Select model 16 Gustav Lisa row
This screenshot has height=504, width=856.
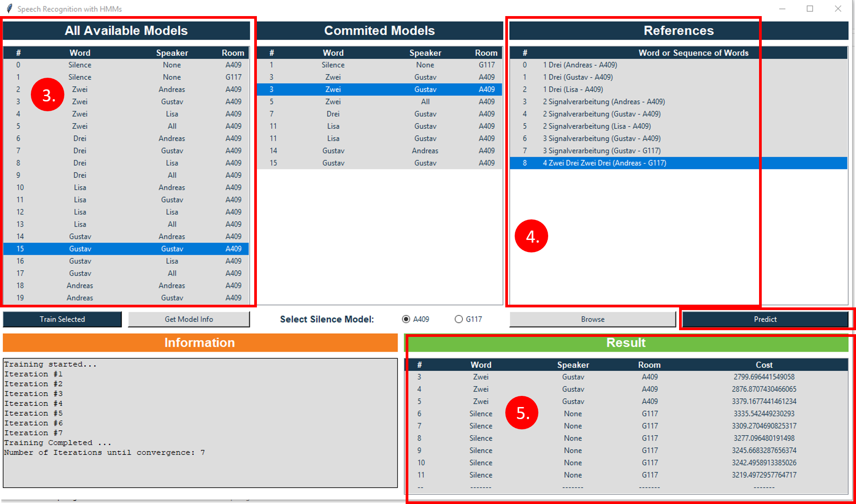126,261
